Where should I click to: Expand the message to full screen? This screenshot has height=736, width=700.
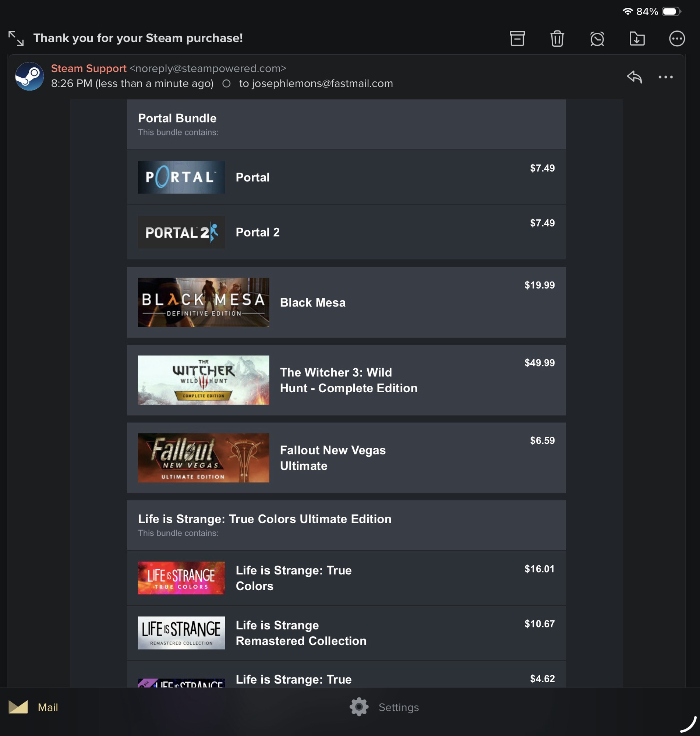point(16,38)
